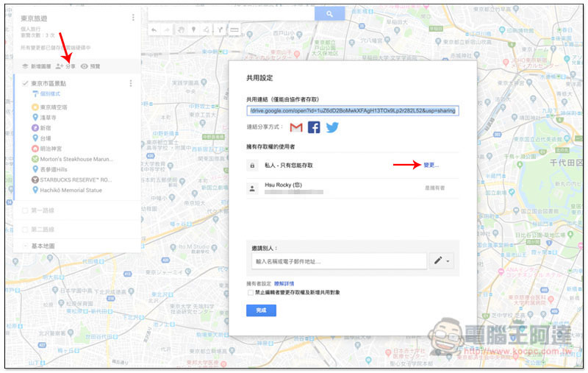Click the undo arrow in map toolbar
Image resolution: width=588 pixels, height=373 pixels.
tap(154, 30)
